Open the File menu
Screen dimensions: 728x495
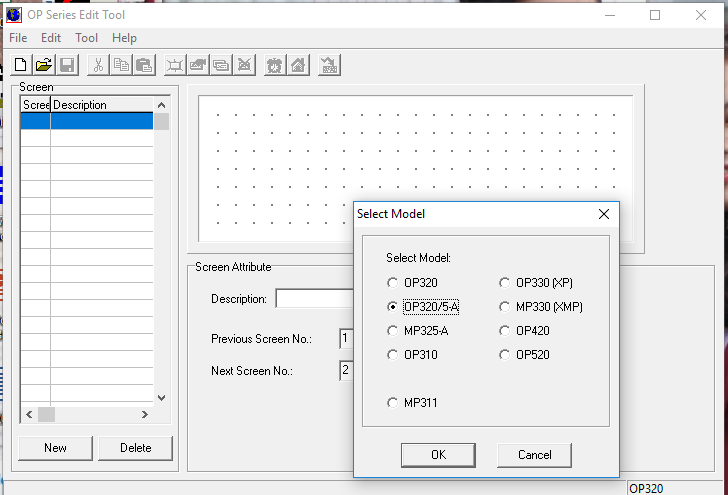[x=18, y=38]
